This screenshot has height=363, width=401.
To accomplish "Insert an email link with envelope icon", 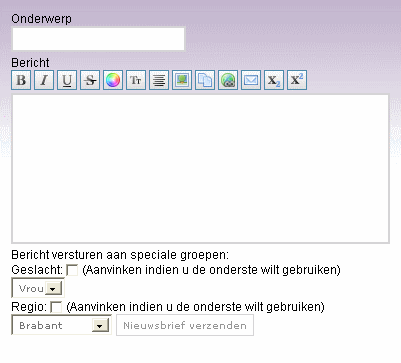I will point(251,80).
